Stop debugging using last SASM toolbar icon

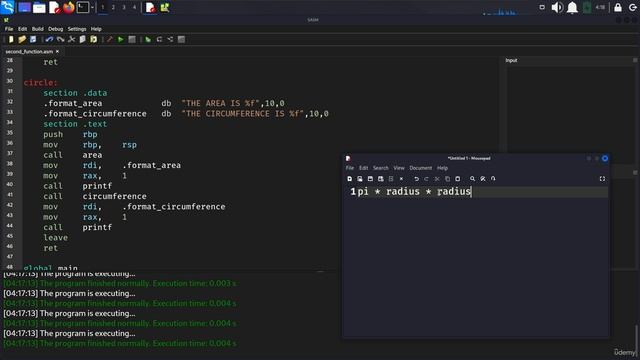coord(181,39)
